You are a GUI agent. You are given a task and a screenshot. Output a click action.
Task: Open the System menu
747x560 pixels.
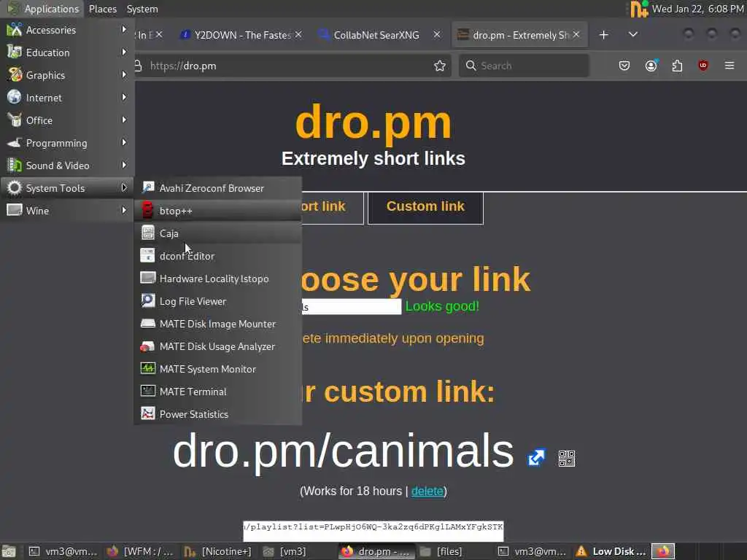pos(142,9)
